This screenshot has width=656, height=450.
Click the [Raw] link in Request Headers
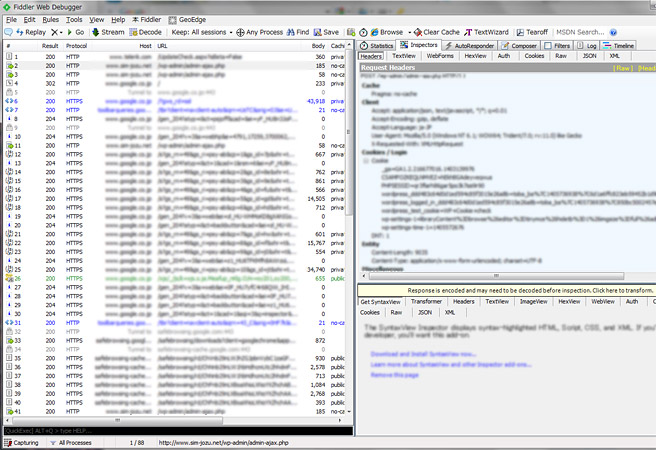[x=623, y=68]
